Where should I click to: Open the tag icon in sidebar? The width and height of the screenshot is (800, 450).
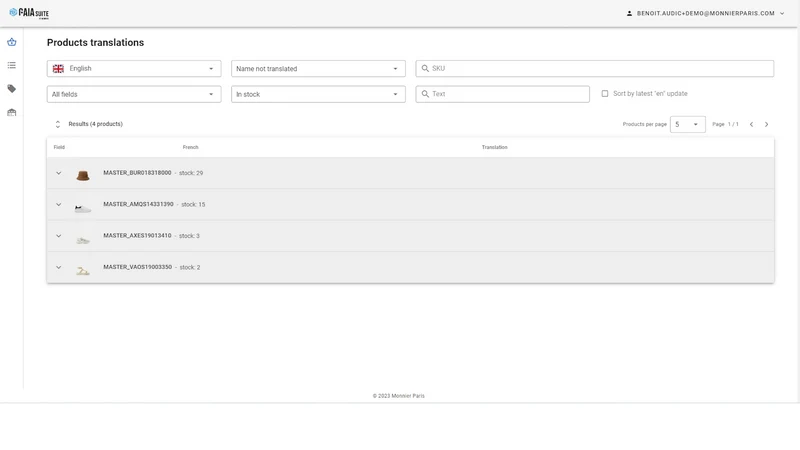[12, 89]
